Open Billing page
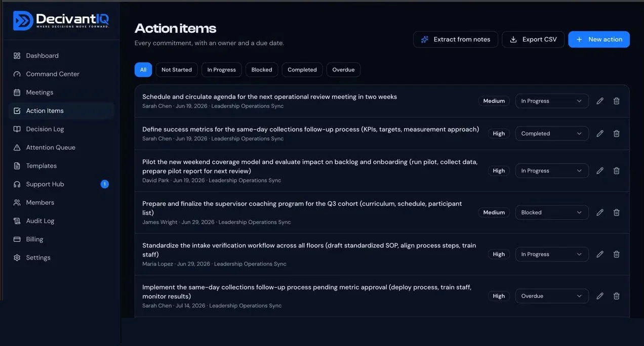Image resolution: width=644 pixels, height=346 pixels. click(x=61, y=239)
